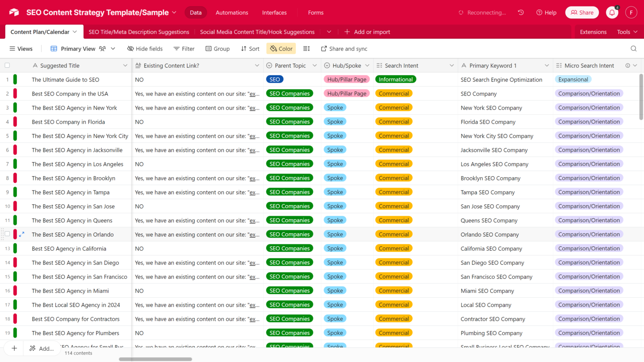
Task: Check the checkbox for the Orlando row
Action: (x=7, y=234)
